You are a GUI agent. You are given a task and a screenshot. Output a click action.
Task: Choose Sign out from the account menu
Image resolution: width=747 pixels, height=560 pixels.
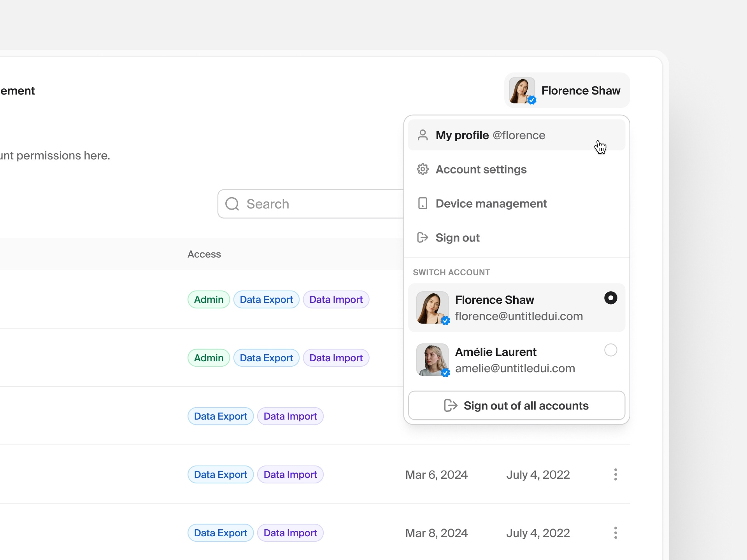[458, 238]
